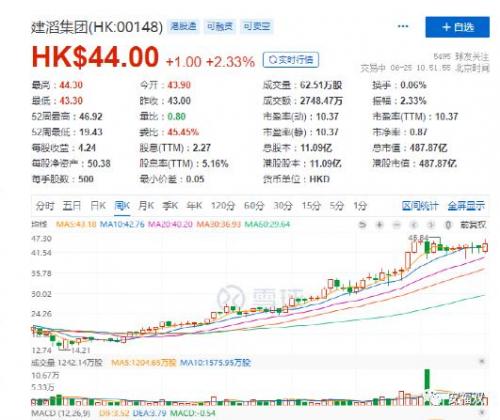The height and width of the screenshot is (420, 500).
Task: Zoom in chart with plus icon
Action: 379,225
